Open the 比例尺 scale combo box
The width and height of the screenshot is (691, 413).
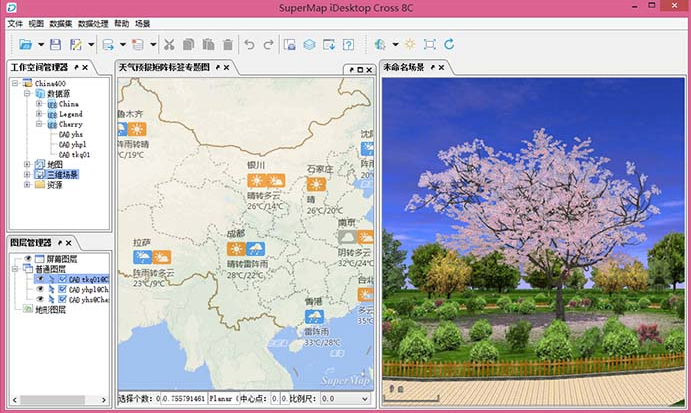coord(345,398)
